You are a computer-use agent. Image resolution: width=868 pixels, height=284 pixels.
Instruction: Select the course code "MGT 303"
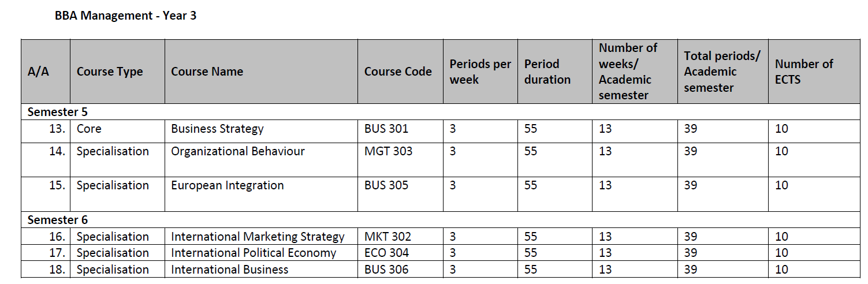(x=388, y=151)
